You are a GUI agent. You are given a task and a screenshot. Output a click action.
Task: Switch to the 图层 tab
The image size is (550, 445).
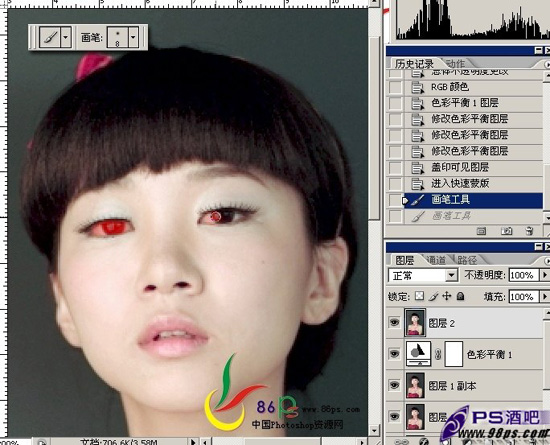click(405, 260)
